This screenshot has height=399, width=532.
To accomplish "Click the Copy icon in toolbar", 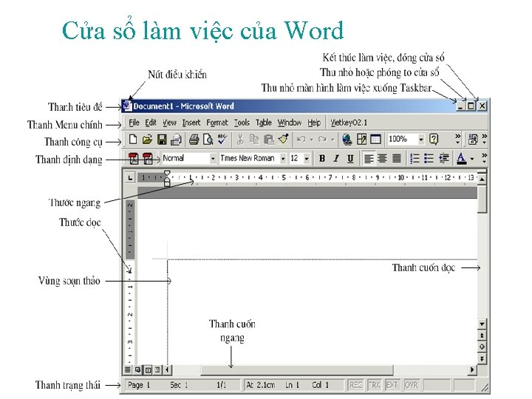I will point(254,140).
